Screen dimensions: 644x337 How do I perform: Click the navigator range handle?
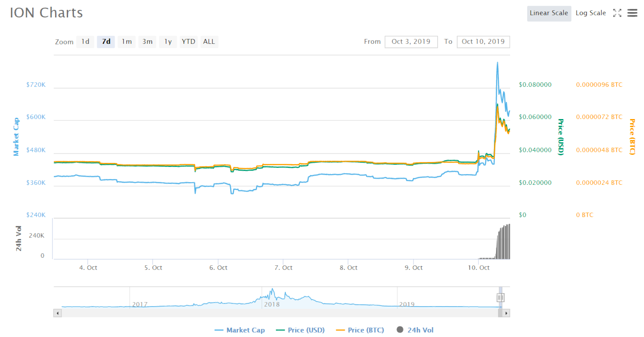pyautogui.click(x=501, y=297)
